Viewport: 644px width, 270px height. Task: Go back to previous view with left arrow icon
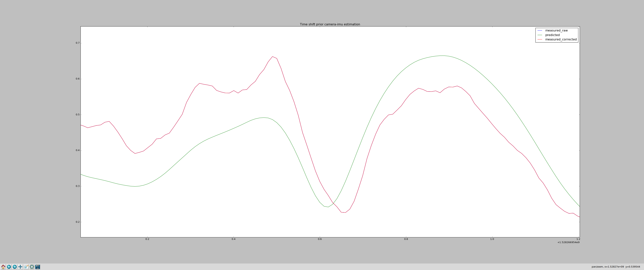click(x=9, y=267)
